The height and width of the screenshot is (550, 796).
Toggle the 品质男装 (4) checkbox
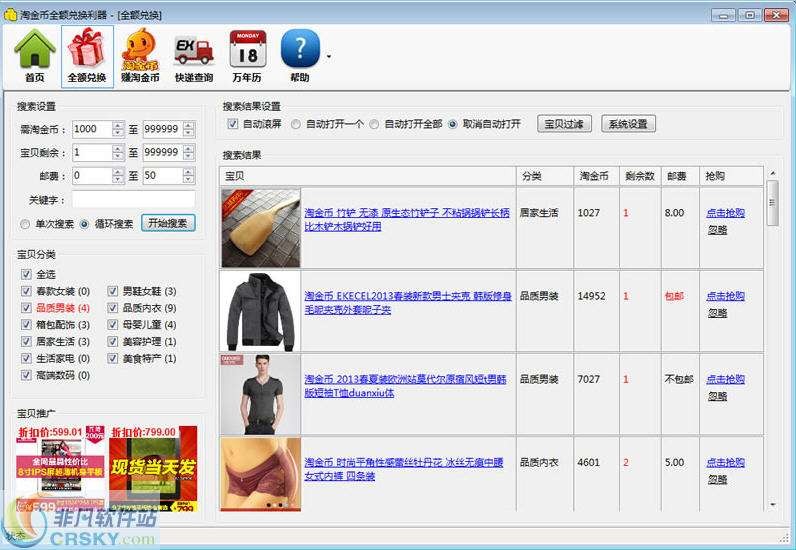point(26,308)
